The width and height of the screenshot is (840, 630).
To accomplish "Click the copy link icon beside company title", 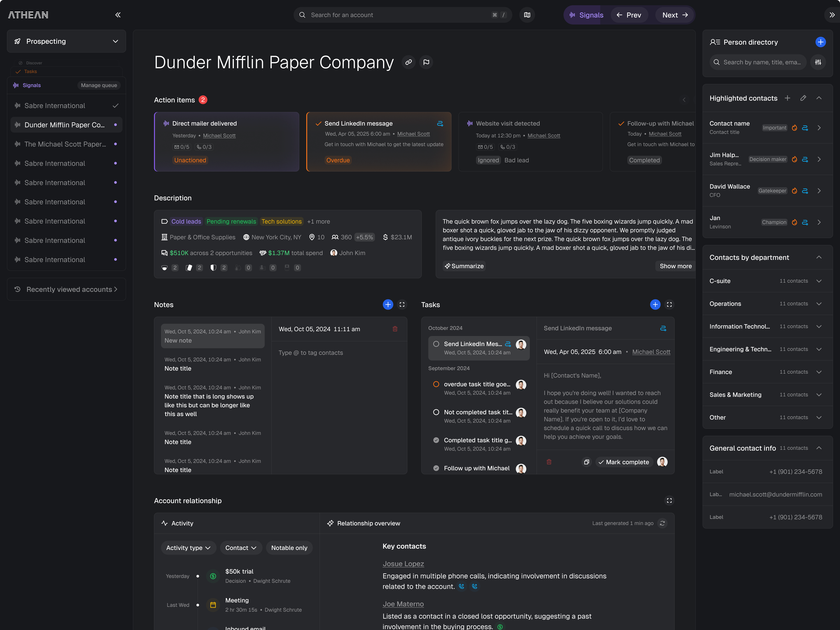I will coord(408,62).
